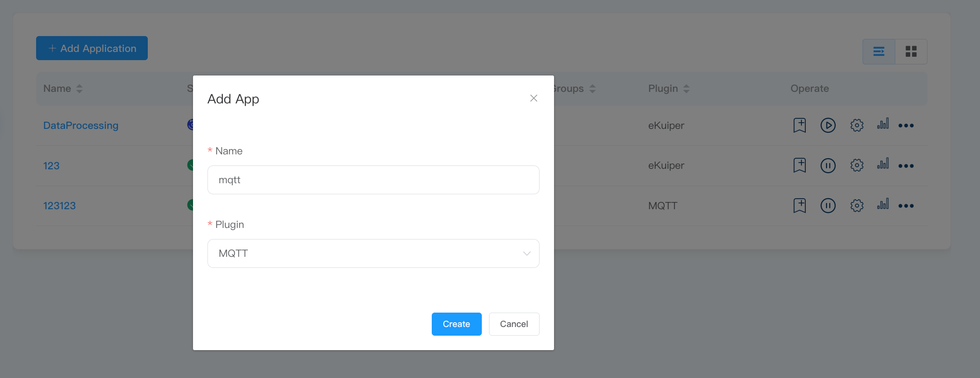The width and height of the screenshot is (980, 378).
Task: View statistics chart icon for DataProcessing
Action: pyautogui.click(x=883, y=124)
